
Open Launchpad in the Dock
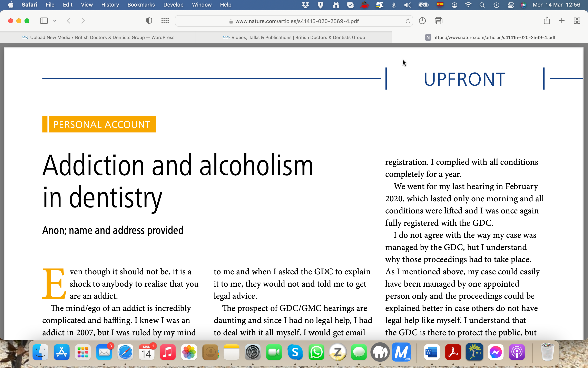point(83,352)
